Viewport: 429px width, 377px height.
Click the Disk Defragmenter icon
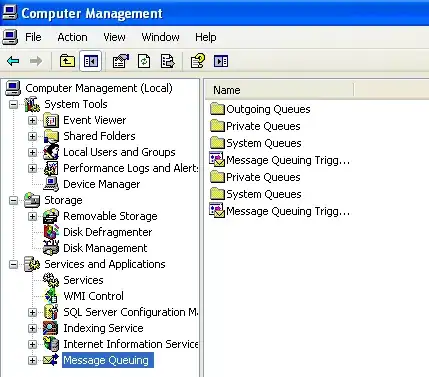coord(51,232)
